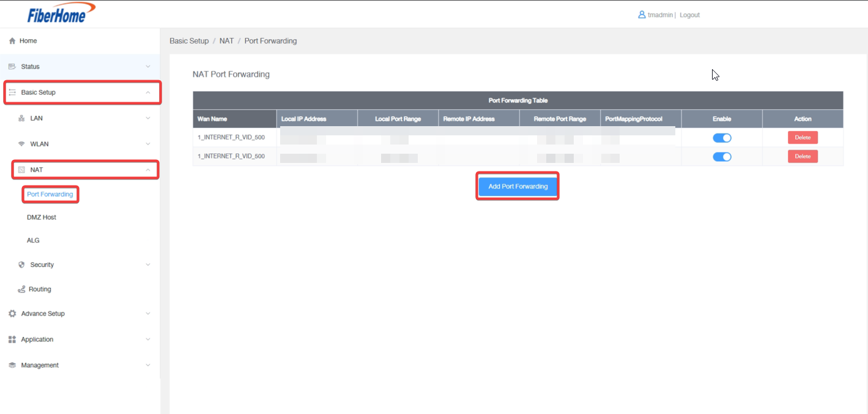This screenshot has height=414, width=868.
Task: Click the WLAN wifi icon
Action: (21, 144)
